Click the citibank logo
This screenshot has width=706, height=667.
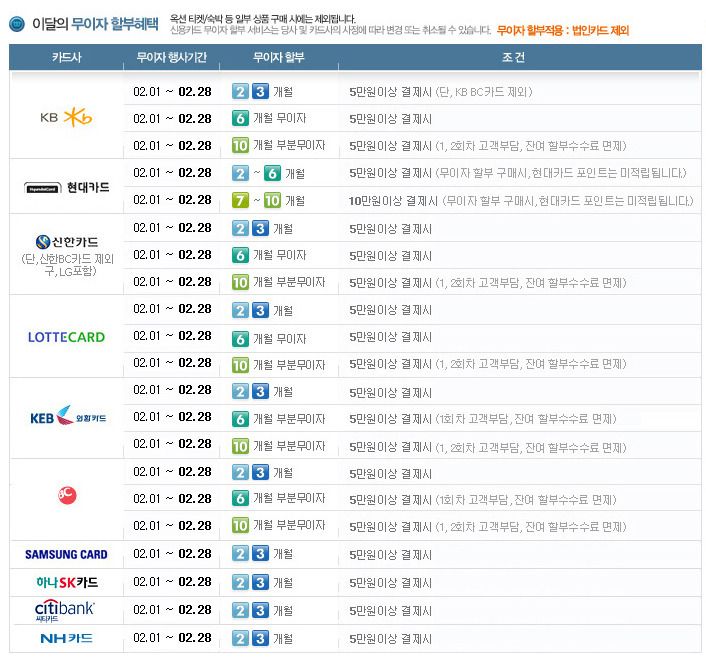[64, 611]
